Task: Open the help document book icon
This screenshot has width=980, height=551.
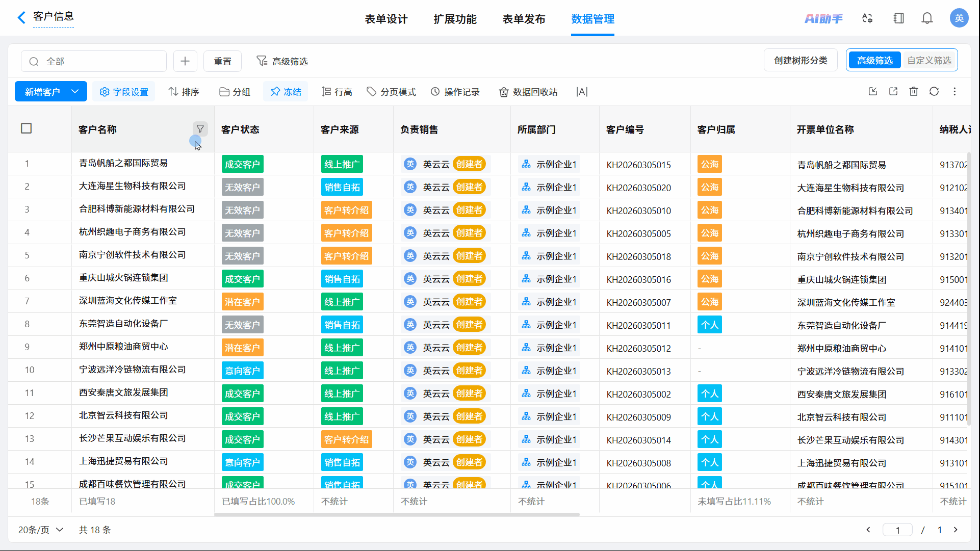Action: coord(898,18)
